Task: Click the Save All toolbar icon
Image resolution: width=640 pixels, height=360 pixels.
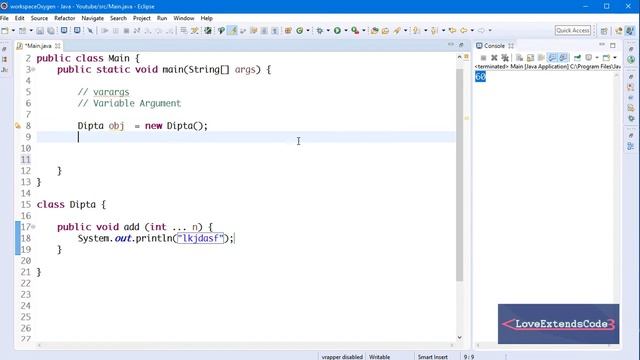Action: pyautogui.click(x=51, y=31)
